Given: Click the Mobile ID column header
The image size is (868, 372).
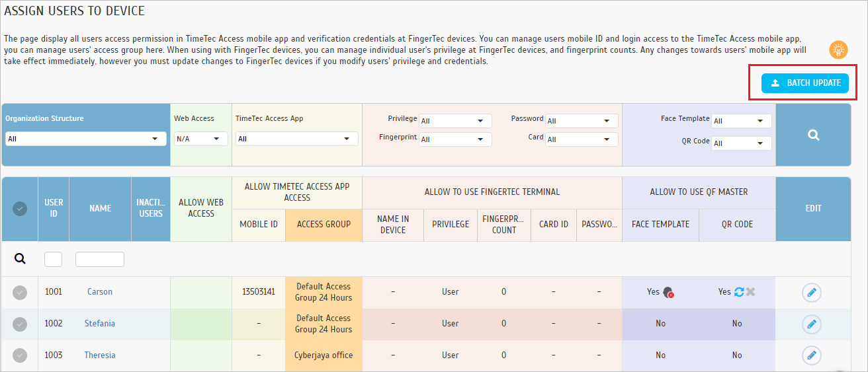Looking at the screenshot, I should [259, 225].
